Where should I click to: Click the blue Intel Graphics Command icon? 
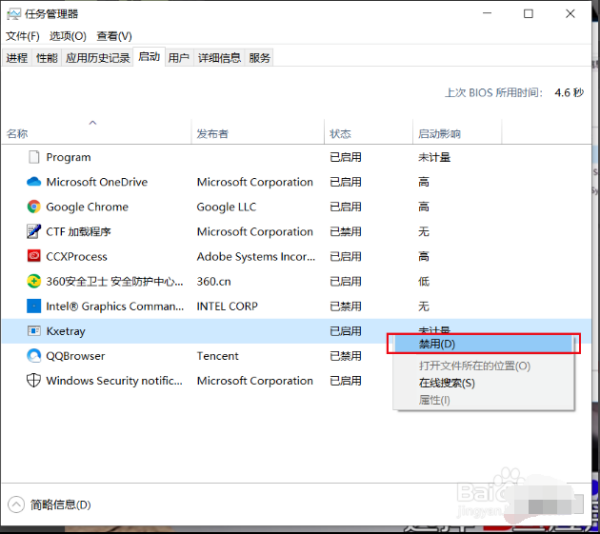(x=34, y=306)
